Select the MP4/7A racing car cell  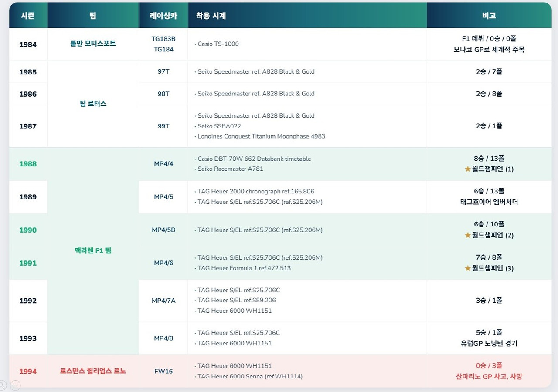pyautogui.click(x=163, y=301)
